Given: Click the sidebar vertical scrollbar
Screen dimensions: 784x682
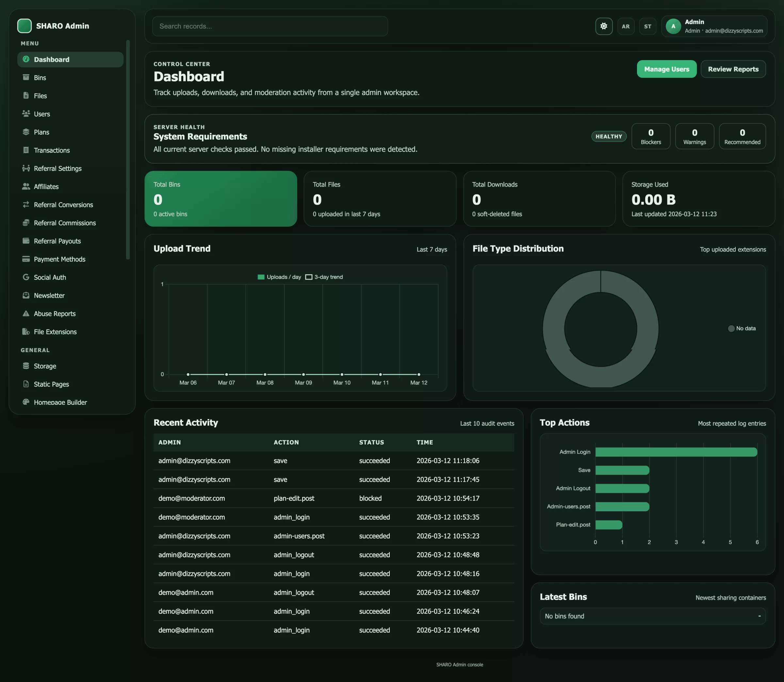Looking at the screenshot, I should pos(128,149).
